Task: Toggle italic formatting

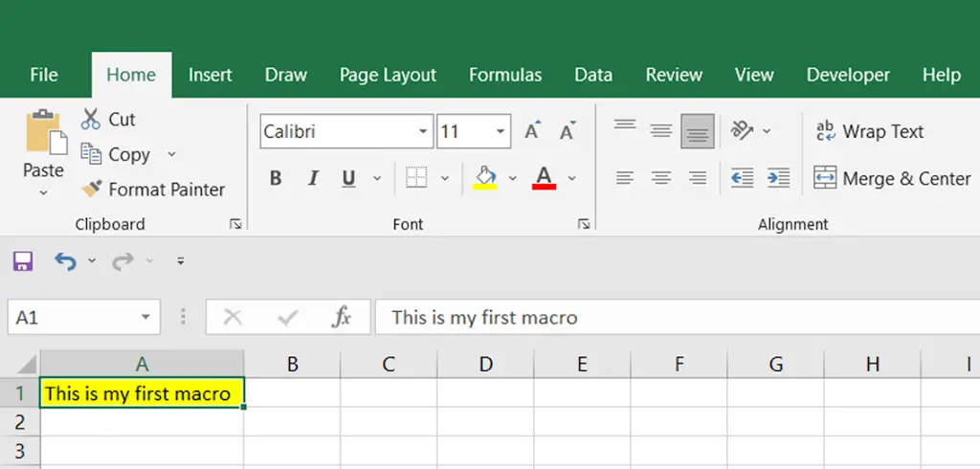Action: pyautogui.click(x=313, y=178)
